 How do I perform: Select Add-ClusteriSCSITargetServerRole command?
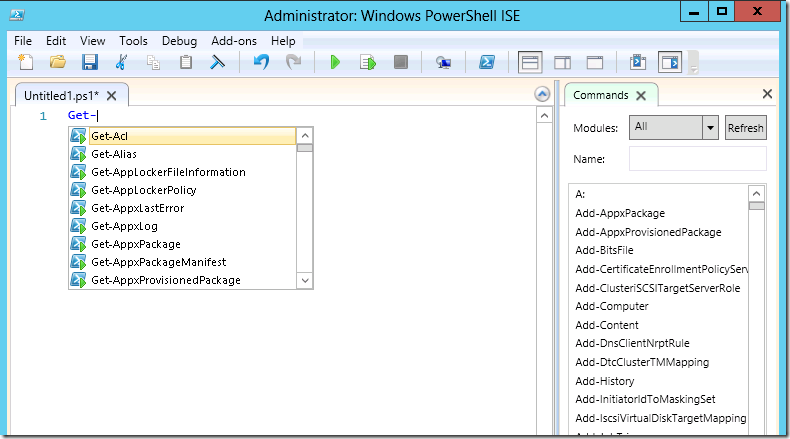[657, 288]
